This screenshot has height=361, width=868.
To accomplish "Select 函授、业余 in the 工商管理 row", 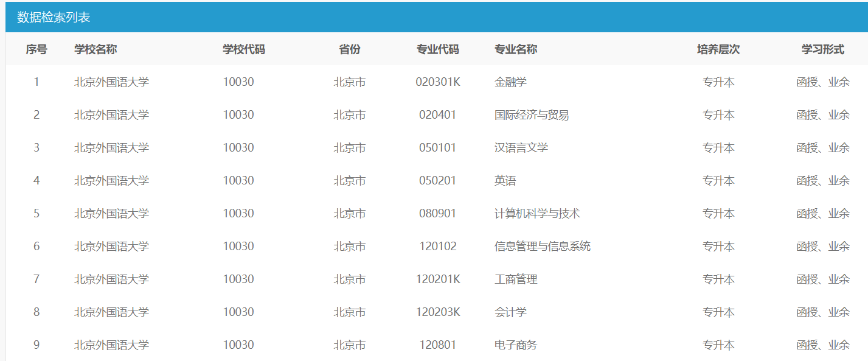I will tap(823, 279).
